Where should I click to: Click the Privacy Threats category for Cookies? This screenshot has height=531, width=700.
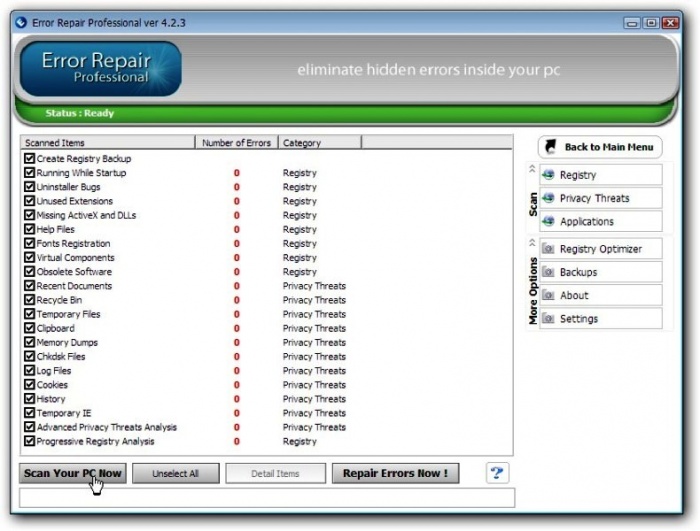tap(314, 385)
